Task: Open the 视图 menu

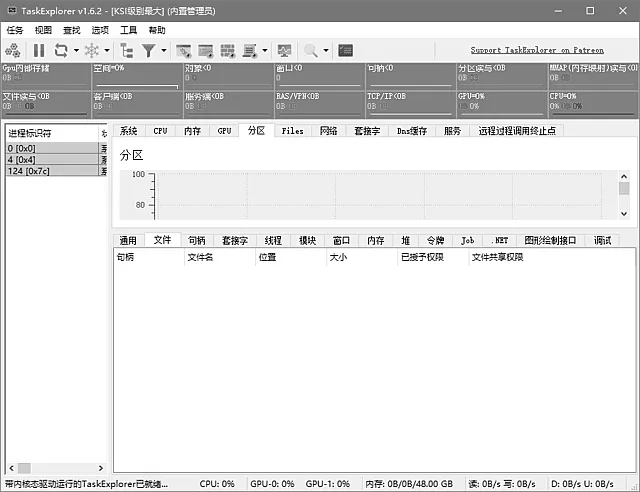Action: point(43,30)
